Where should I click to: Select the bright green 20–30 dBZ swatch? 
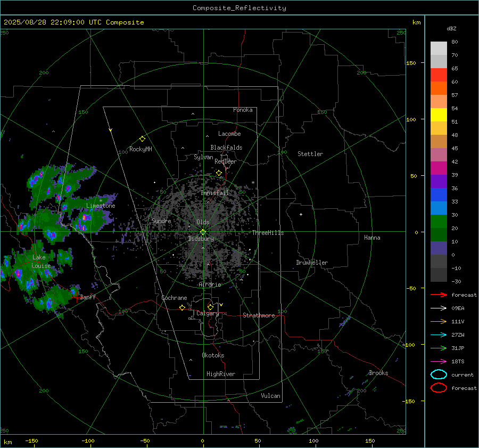click(439, 222)
